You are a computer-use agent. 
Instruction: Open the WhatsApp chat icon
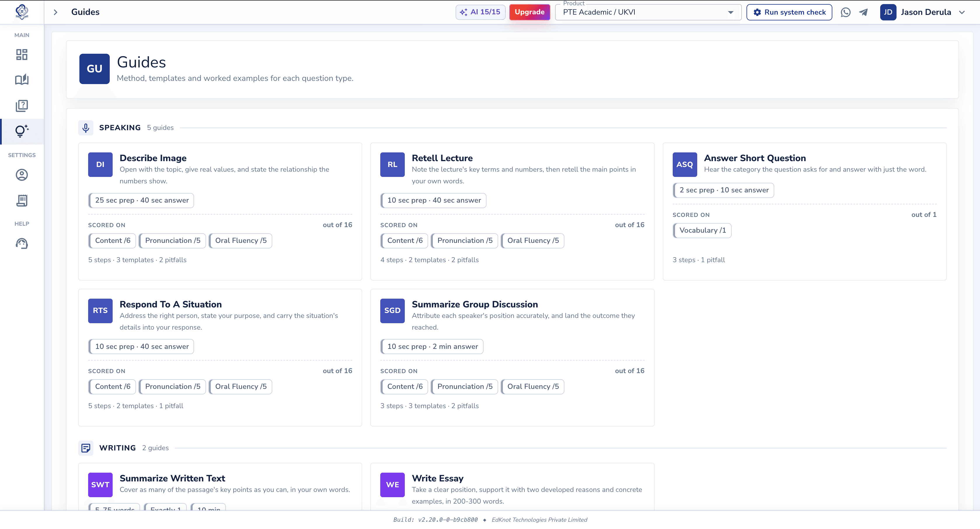click(x=845, y=12)
